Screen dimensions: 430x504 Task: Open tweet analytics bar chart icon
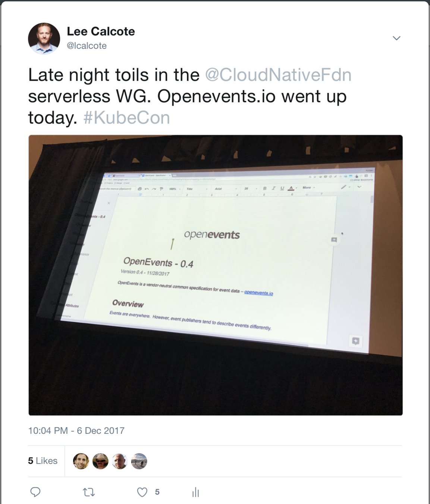click(x=195, y=492)
